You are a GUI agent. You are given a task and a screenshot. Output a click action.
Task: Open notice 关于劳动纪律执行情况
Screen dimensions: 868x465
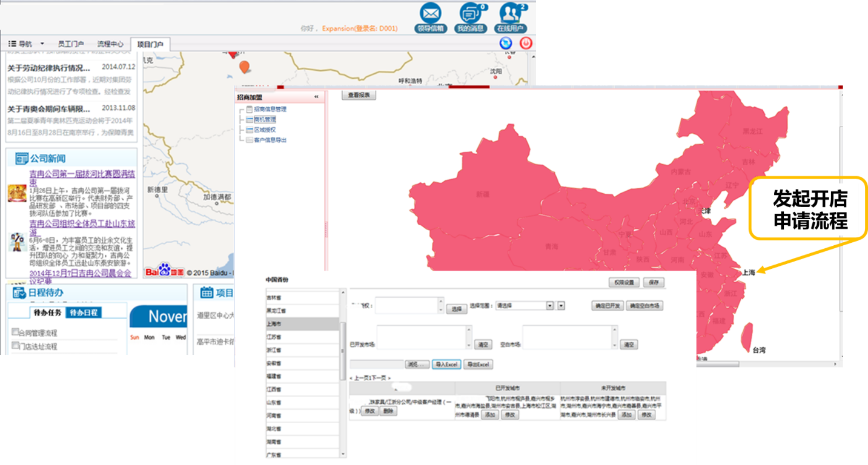(x=48, y=68)
